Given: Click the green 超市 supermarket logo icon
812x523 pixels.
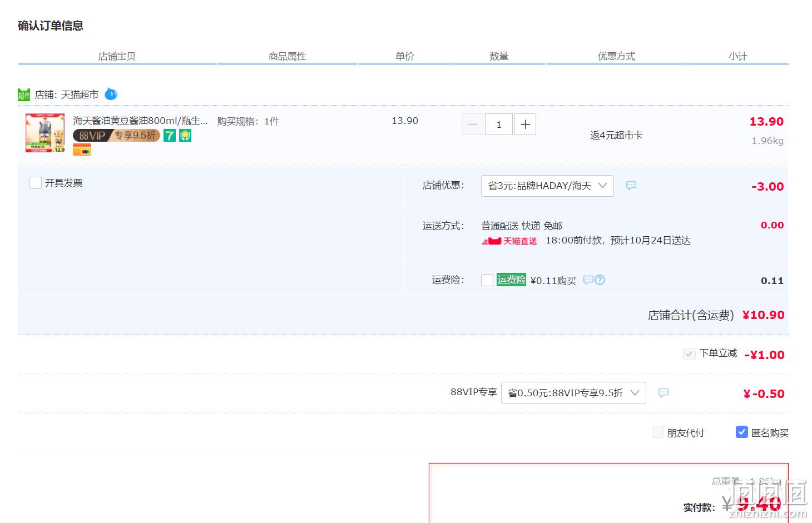Looking at the screenshot, I should tap(24, 95).
